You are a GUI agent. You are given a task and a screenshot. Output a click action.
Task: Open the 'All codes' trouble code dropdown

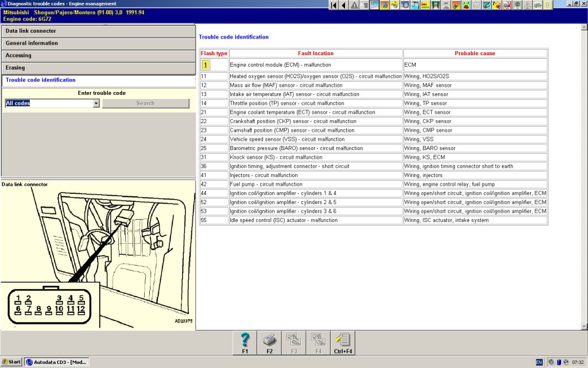[x=96, y=103]
